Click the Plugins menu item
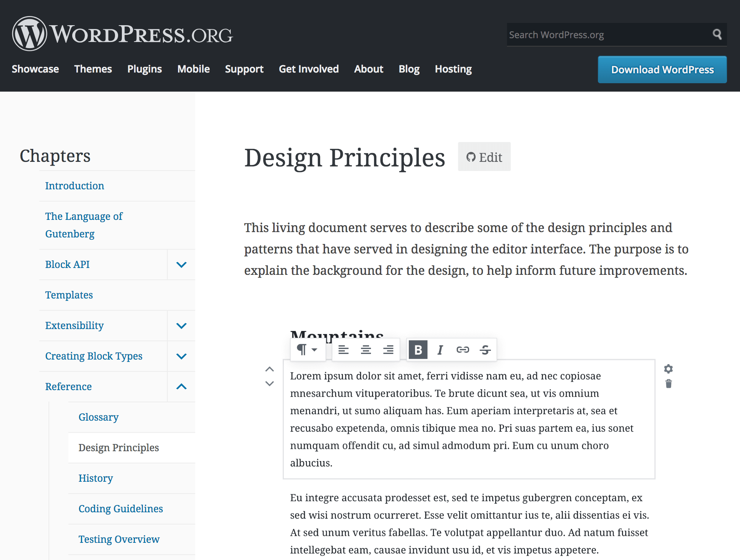Screen dimensions: 740x560 coord(144,69)
